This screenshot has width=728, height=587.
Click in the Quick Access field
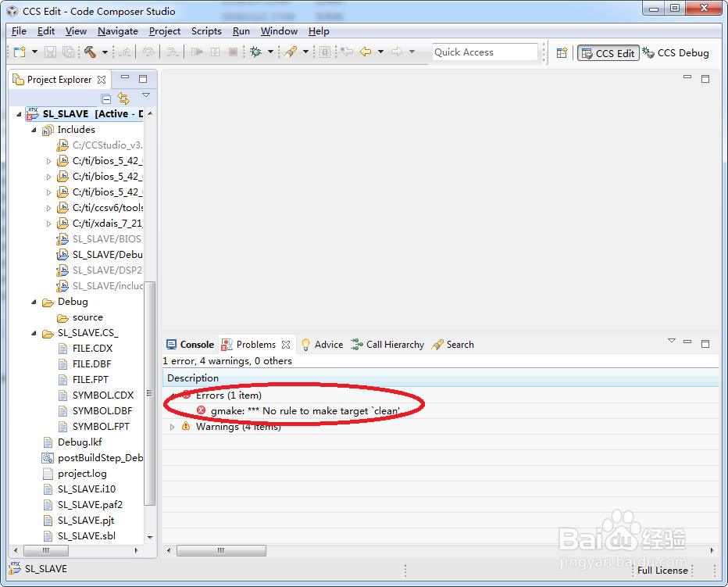[x=484, y=52]
